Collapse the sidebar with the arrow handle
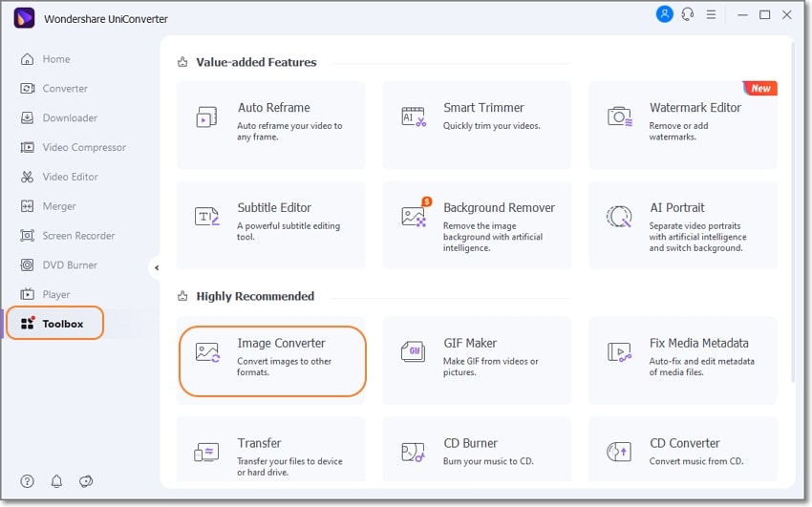Image resolution: width=812 pixels, height=507 pixels. [156, 268]
